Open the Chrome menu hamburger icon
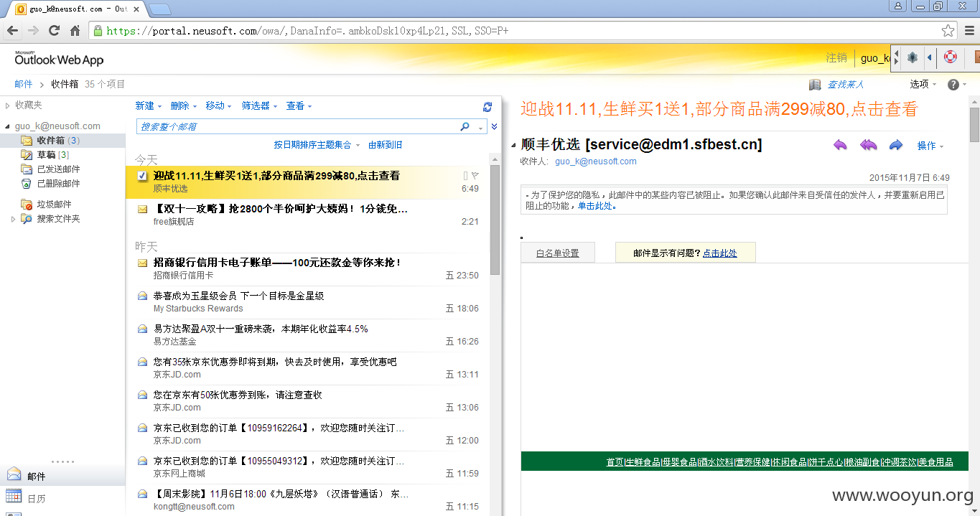The width and height of the screenshot is (980, 516). point(970,31)
